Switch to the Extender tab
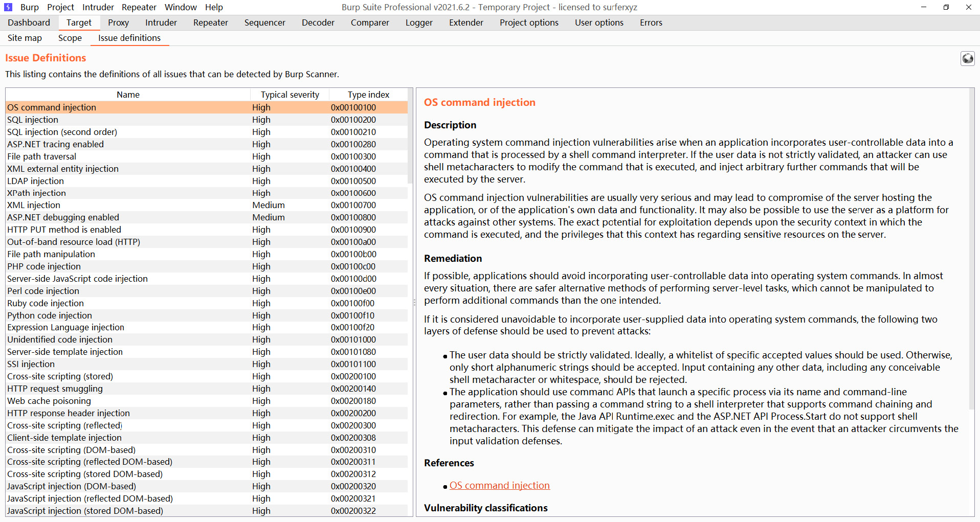The image size is (980, 522). [x=466, y=22]
